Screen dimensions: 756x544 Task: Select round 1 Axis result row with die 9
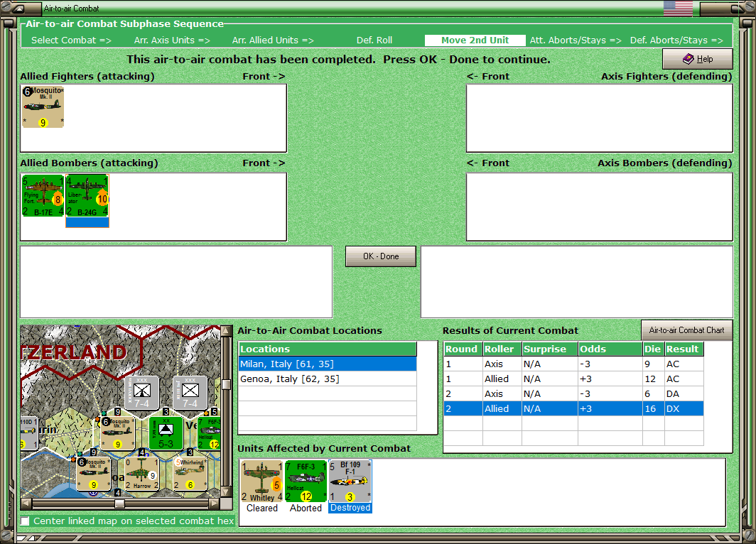[573, 364]
